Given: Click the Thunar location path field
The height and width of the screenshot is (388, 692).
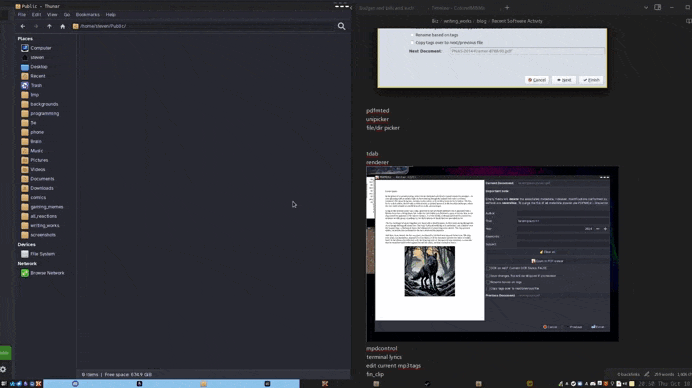Looking at the screenshot, I should point(203,26).
